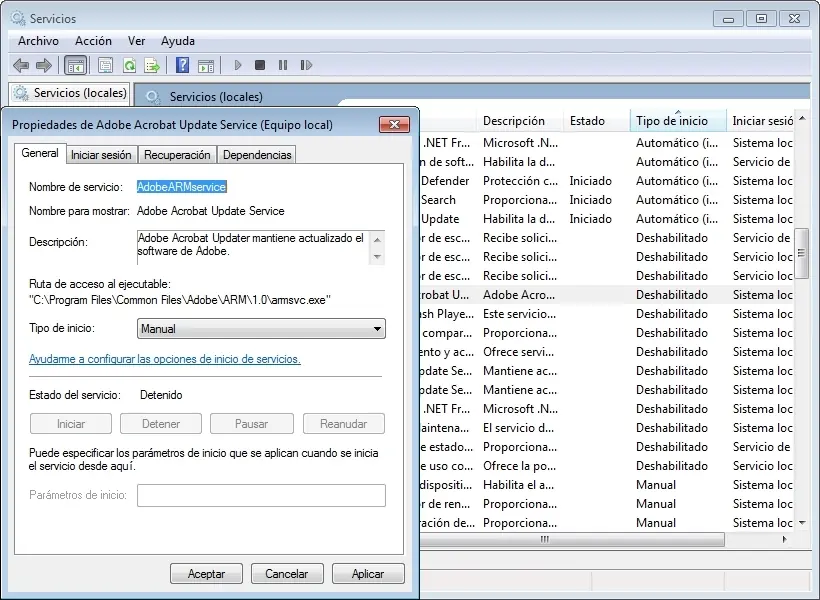820x600 pixels.
Task: Select the Microsoft .N... Automático row
Action: (607, 143)
